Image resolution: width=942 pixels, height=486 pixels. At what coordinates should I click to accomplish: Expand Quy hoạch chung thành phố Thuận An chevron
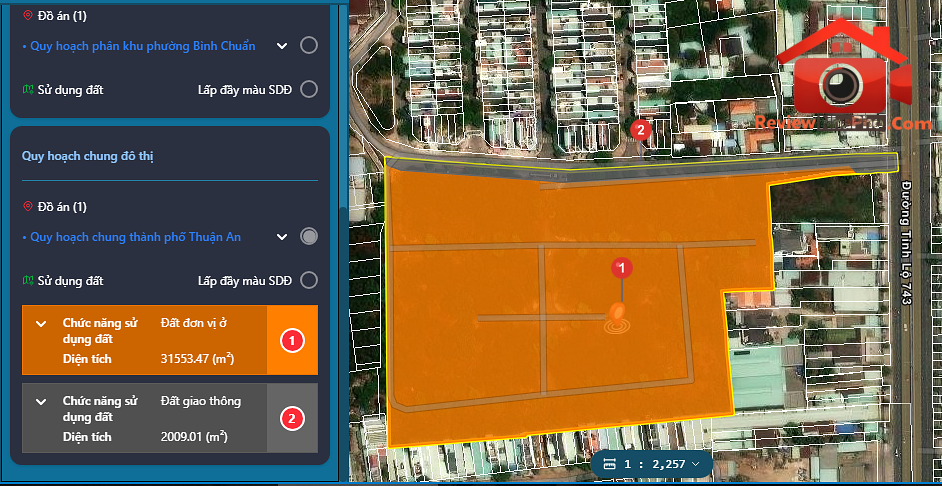pyautogui.click(x=282, y=237)
